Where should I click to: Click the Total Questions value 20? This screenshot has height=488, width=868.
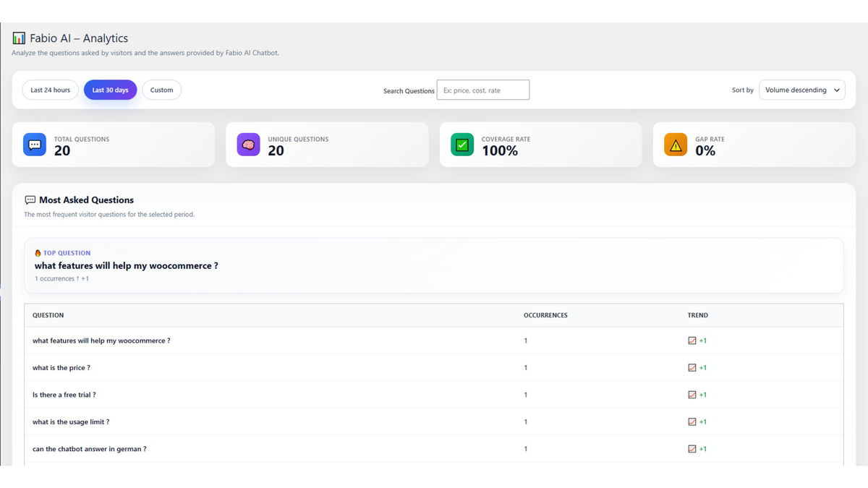62,150
